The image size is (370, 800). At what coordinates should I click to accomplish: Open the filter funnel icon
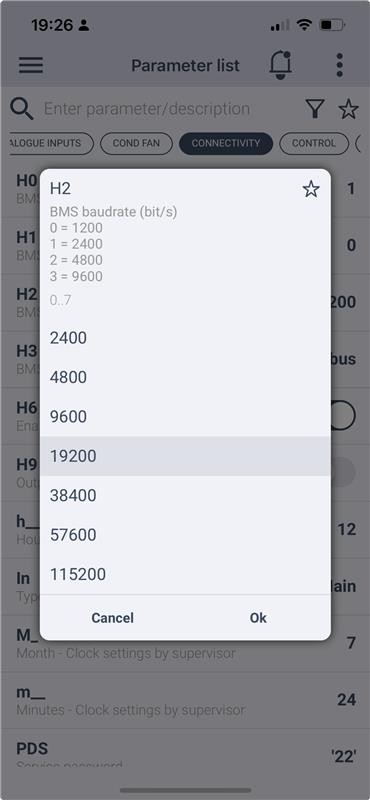pos(315,109)
